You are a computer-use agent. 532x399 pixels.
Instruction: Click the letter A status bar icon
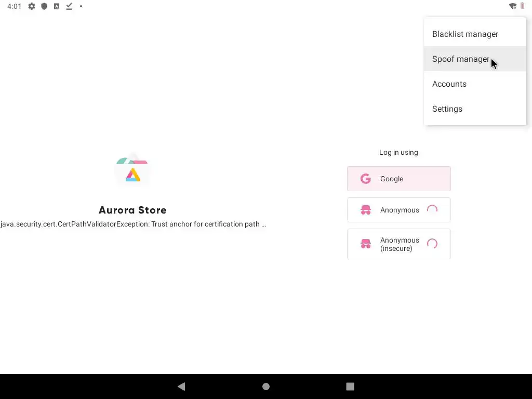click(x=57, y=6)
